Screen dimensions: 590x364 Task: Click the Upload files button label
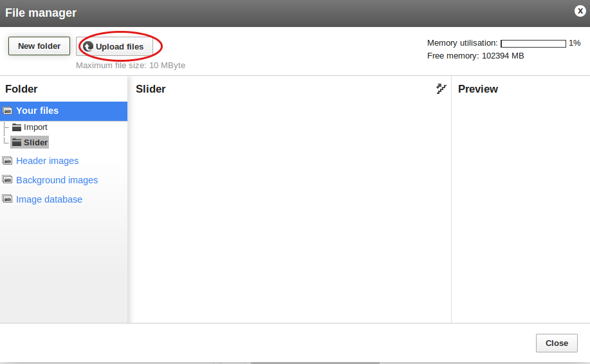click(x=120, y=47)
